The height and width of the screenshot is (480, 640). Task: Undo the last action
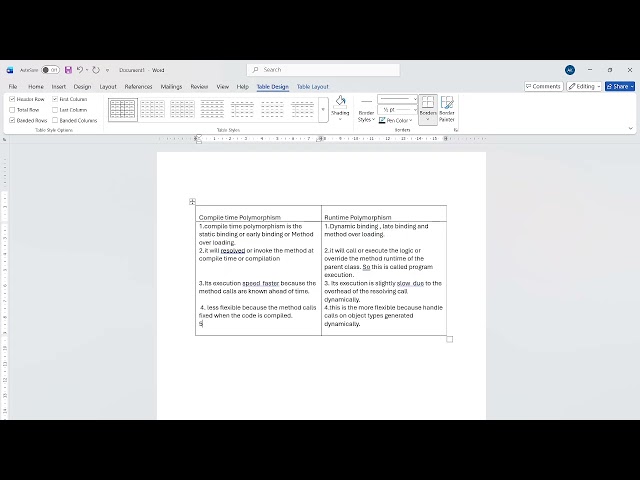[80, 70]
